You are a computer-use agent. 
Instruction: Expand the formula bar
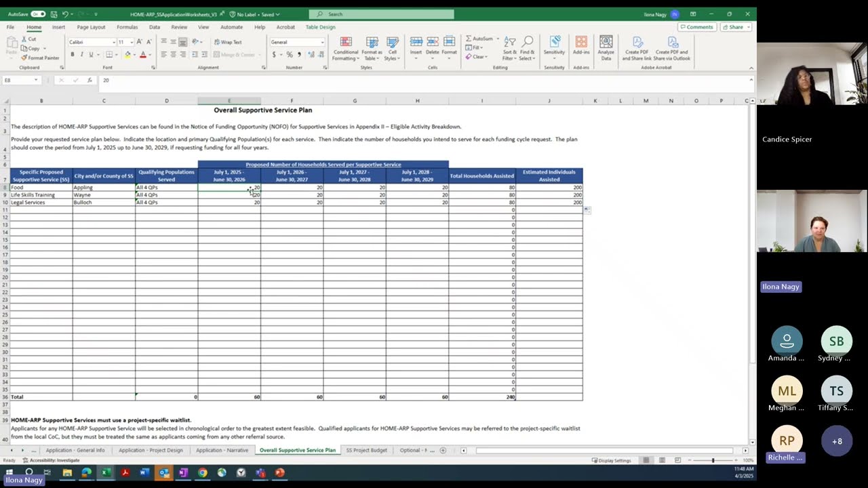point(751,80)
